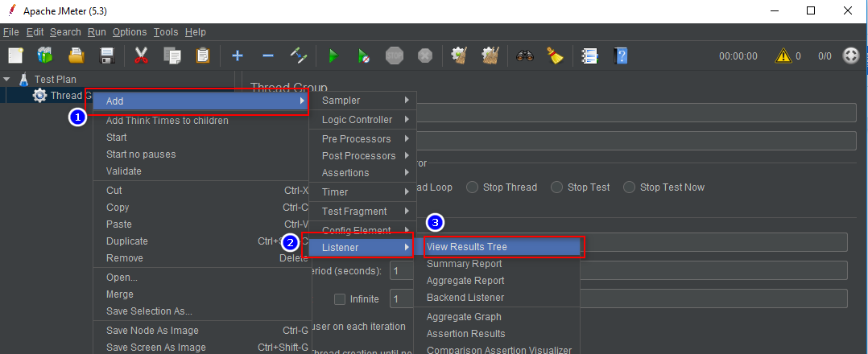The width and height of the screenshot is (868, 354).
Task: Open the Templates toolbar icon
Action: click(45, 56)
